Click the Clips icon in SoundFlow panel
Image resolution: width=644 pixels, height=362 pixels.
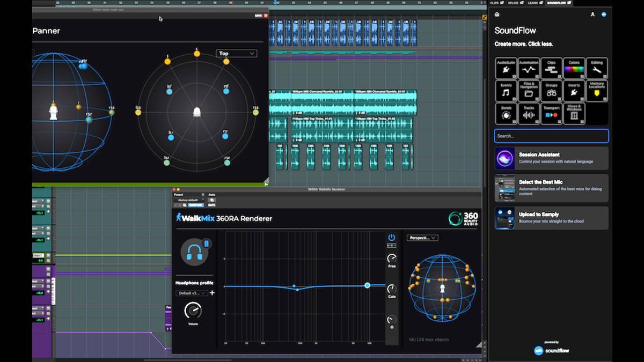coord(552,67)
